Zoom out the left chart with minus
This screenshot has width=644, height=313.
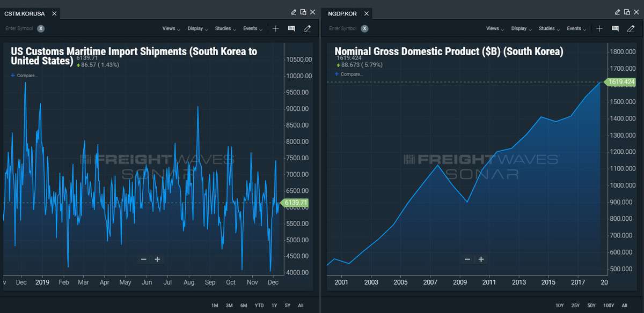pos(144,259)
